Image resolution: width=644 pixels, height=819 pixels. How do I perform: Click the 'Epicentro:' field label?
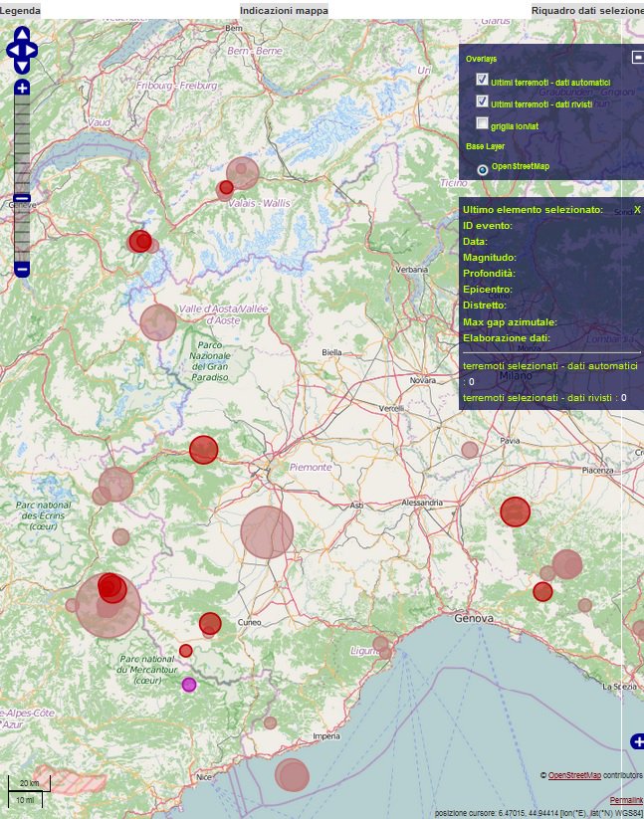coord(488,289)
